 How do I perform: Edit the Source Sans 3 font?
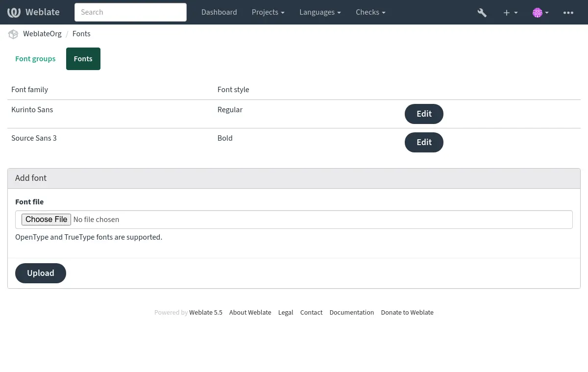424,142
